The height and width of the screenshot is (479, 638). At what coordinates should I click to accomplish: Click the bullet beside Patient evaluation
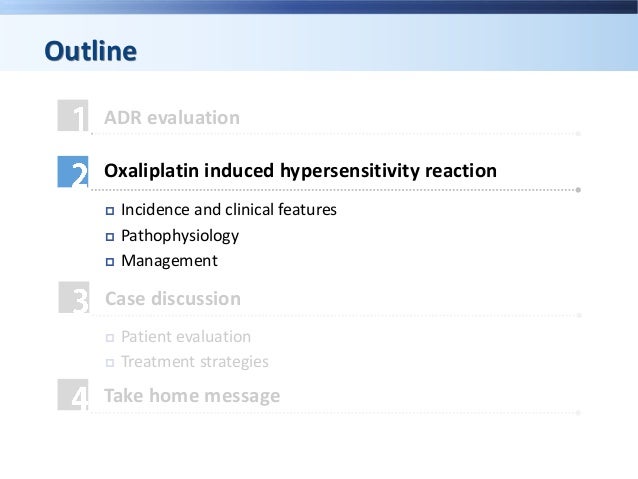[110, 338]
